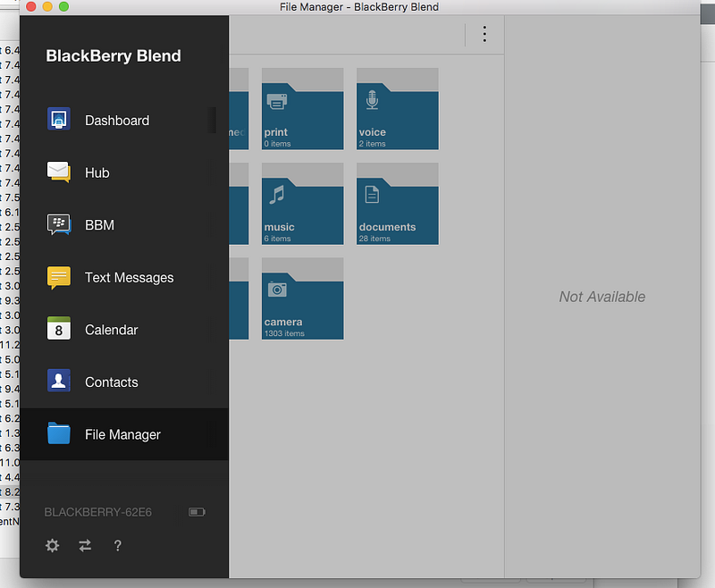Open the three-dot overflow menu

484,34
